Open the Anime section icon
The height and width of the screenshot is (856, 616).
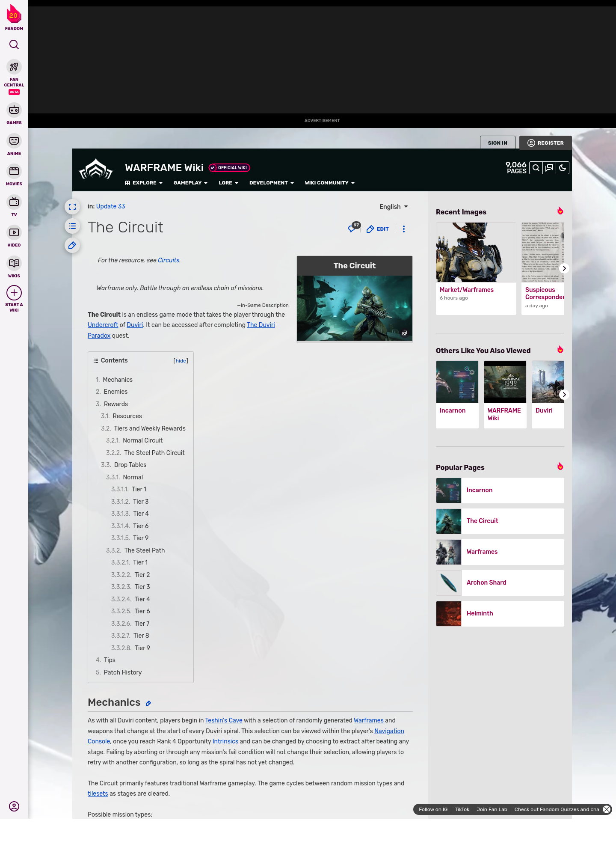[x=14, y=141]
